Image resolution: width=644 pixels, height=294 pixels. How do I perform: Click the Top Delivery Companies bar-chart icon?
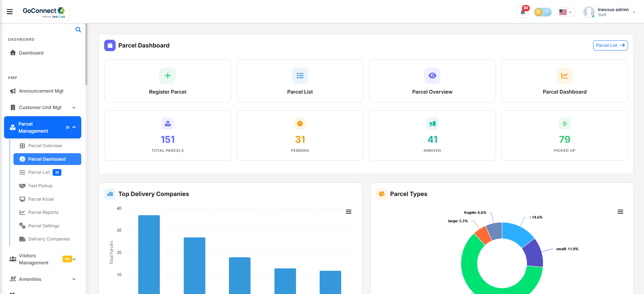[110, 194]
